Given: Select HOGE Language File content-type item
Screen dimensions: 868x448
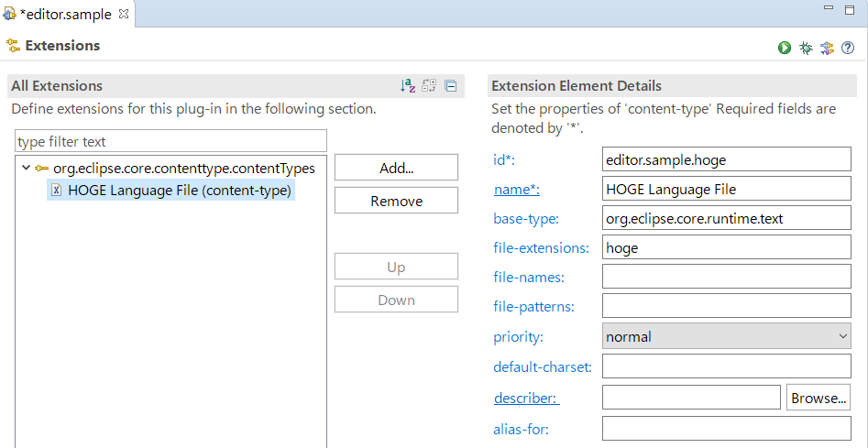Looking at the screenshot, I should (x=179, y=191).
